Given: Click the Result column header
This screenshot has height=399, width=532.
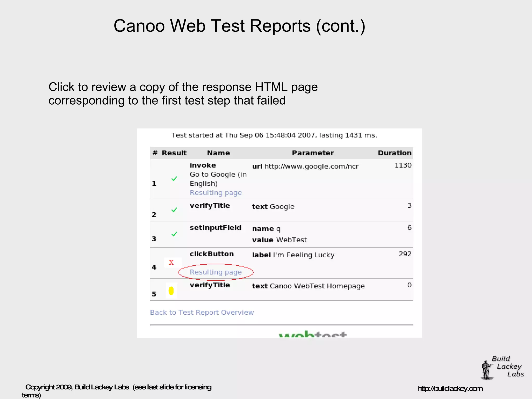Looking at the screenshot, I should [174, 153].
